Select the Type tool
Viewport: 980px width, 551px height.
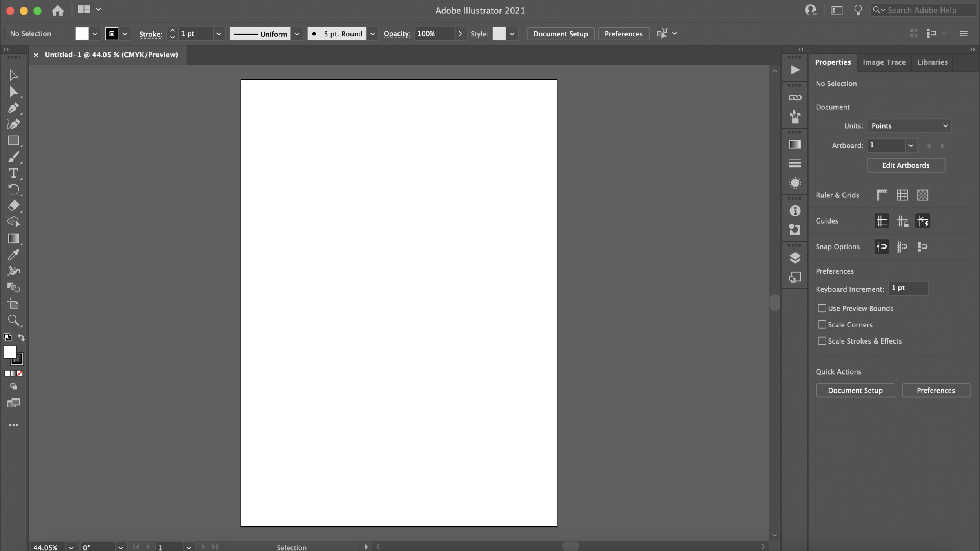13,173
